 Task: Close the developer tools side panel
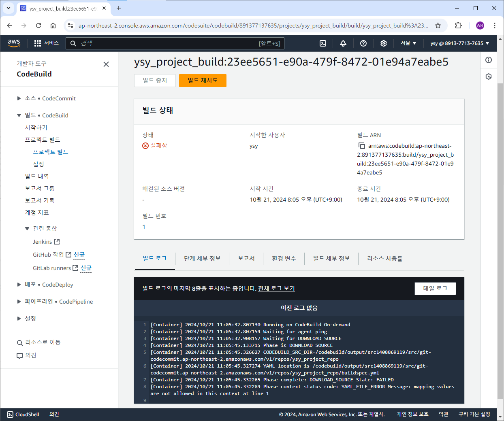(106, 64)
